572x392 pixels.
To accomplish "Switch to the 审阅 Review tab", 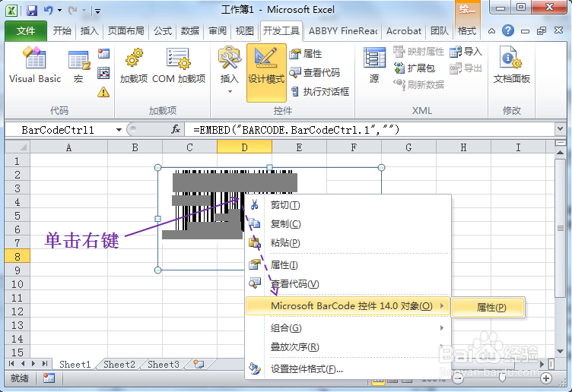I will point(218,31).
